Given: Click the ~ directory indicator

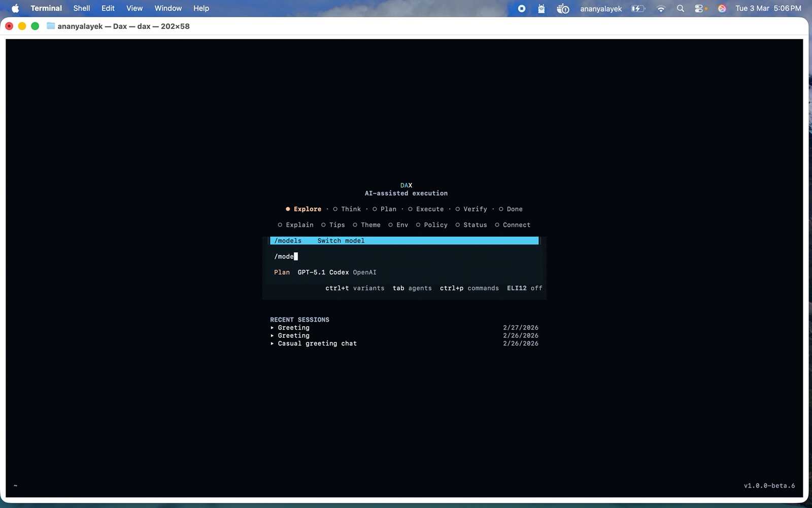Looking at the screenshot, I should coord(16,486).
